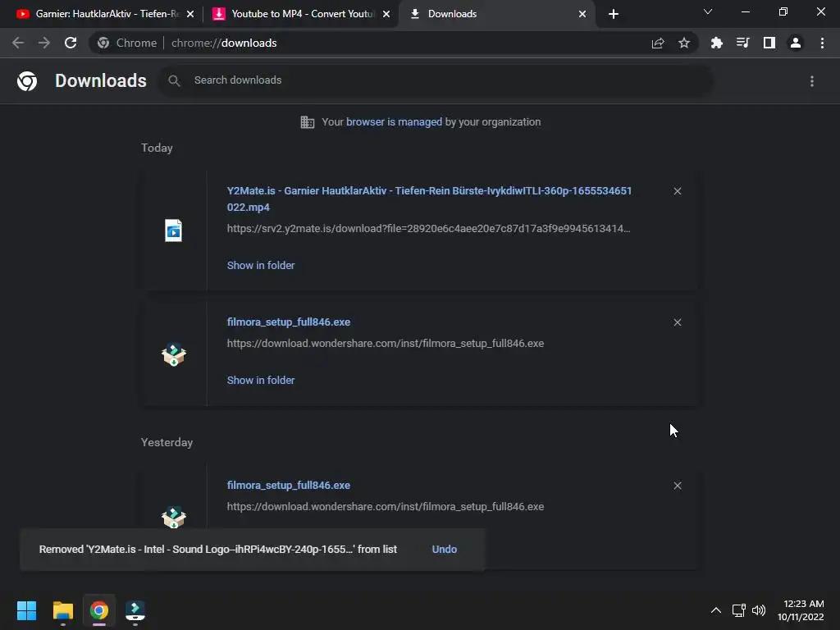Open Filmora installer from taskbar
This screenshot has height=630, width=840.
click(x=135, y=610)
